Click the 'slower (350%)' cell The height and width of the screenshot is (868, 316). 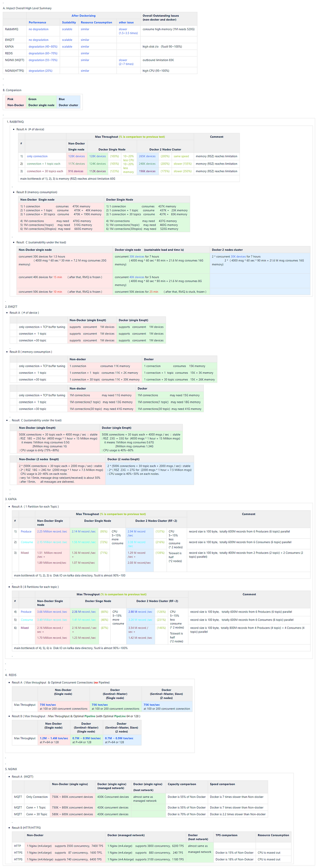[183, 171]
